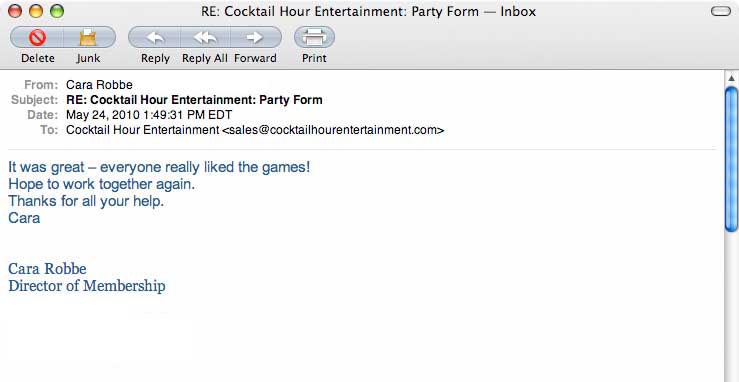Click sender name Cara Robbe in From field
The width and height of the screenshot is (739, 382).
pyautogui.click(x=99, y=85)
